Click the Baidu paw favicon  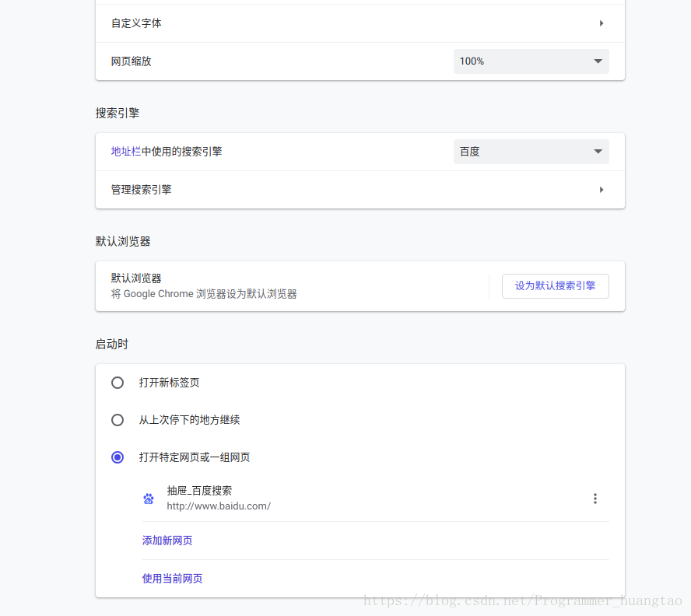pos(149,499)
